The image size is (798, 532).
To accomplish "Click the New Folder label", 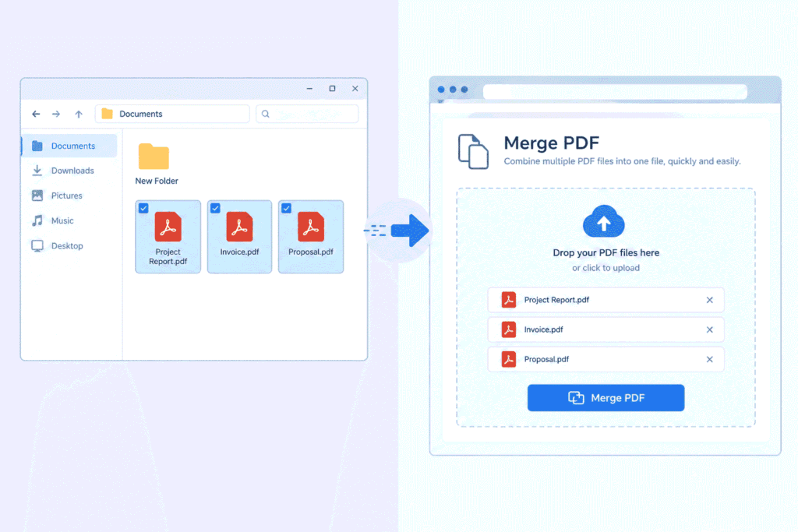I will [x=157, y=181].
